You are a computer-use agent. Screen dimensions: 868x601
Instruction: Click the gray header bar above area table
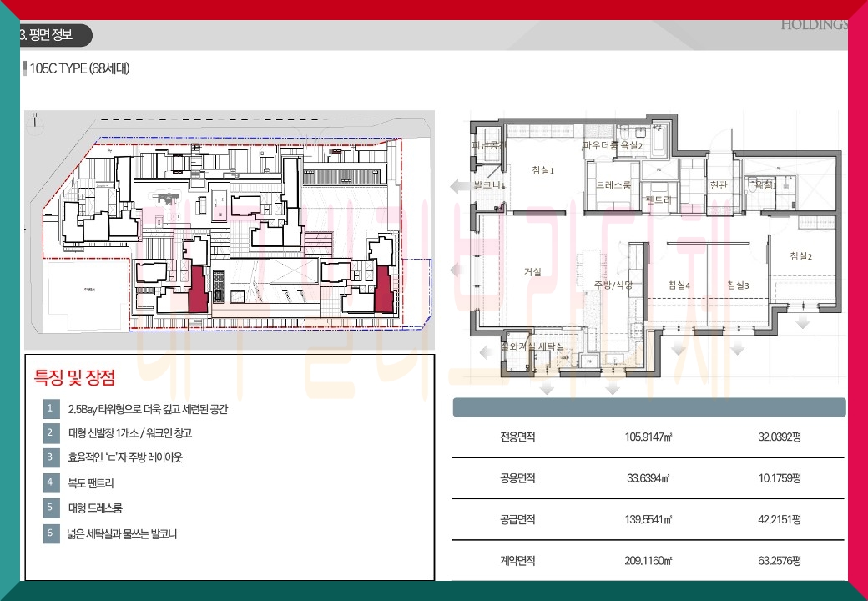pos(648,407)
